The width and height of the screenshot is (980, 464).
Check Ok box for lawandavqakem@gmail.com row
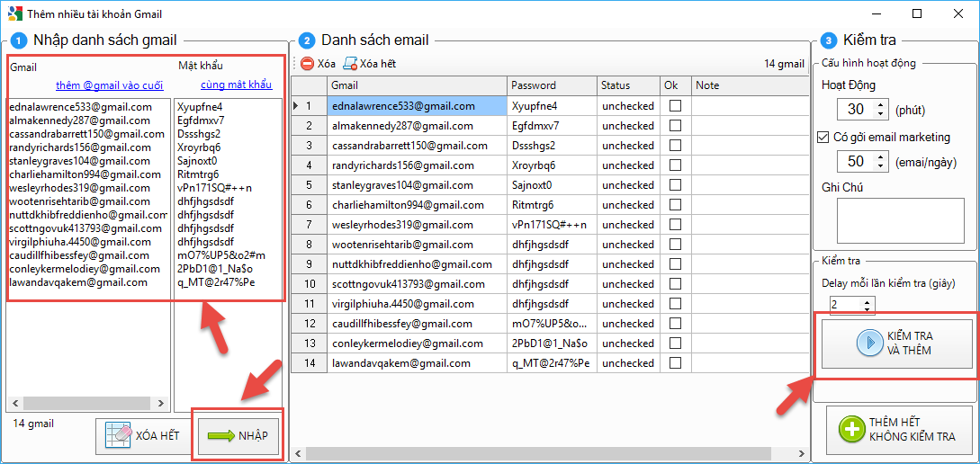tap(675, 362)
